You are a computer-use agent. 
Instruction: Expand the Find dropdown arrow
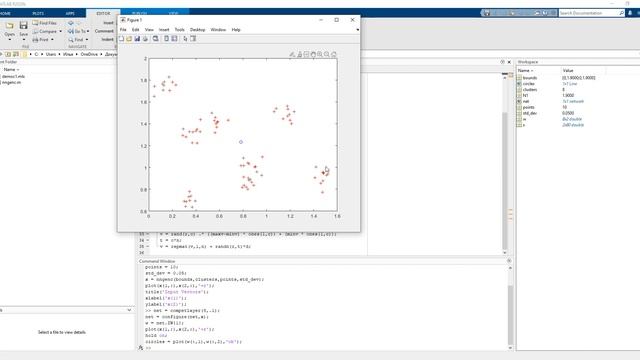pos(87,40)
